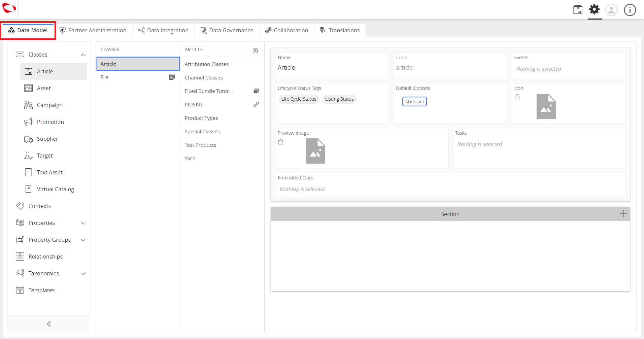Open the settings gear icon

[x=595, y=9]
